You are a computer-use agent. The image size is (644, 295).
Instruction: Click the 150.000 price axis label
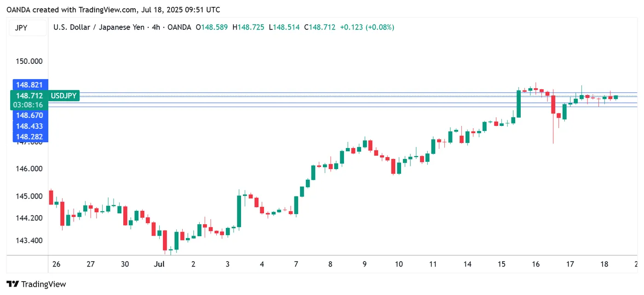[29, 61]
